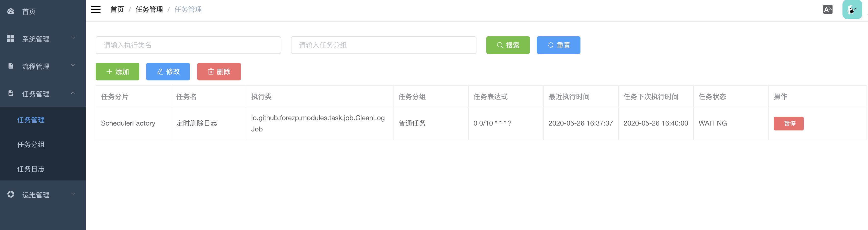Screen dimensions: 868x230
Task: Collapse the 任务管理 submenu chevron
Action: [73, 93]
